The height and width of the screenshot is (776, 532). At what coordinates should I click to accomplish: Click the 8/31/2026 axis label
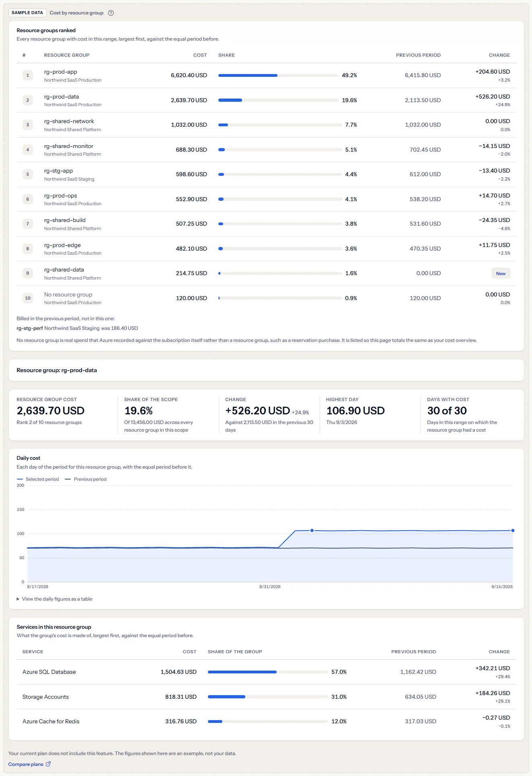pos(270,587)
